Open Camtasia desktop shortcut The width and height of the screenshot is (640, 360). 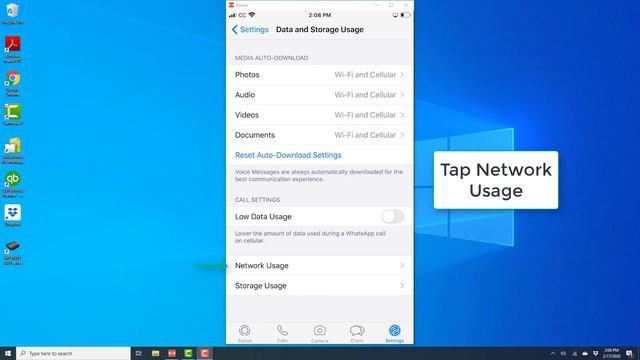[x=13, y=114]
